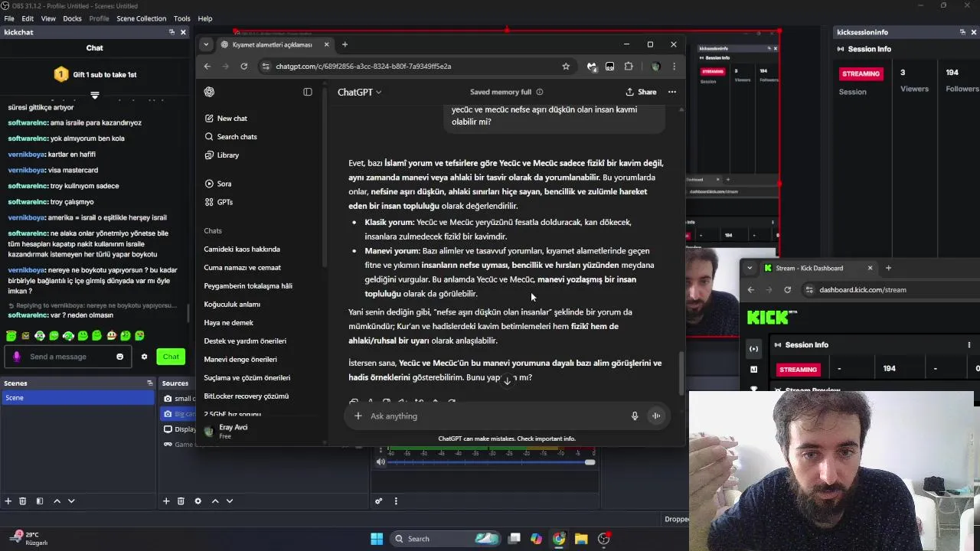Open source properties gear icon
The height and width of the screenshot is (551, 980).
click(198, 501)
